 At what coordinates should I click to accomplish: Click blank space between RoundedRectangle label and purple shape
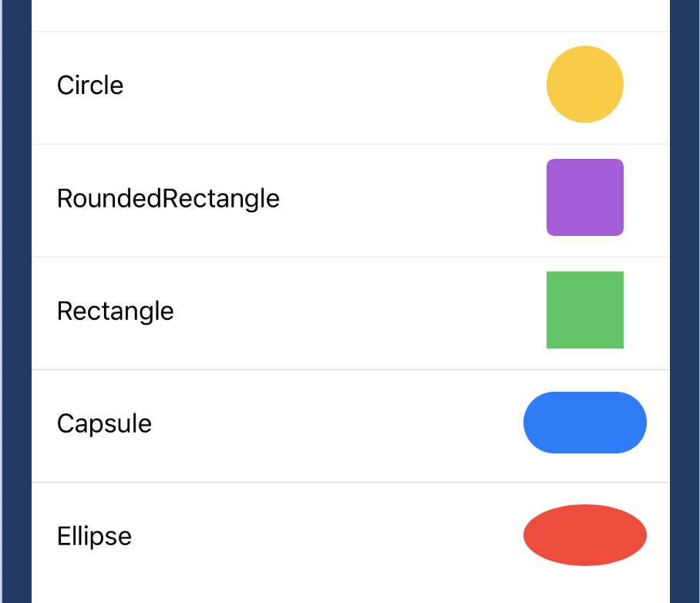(413, 199)
